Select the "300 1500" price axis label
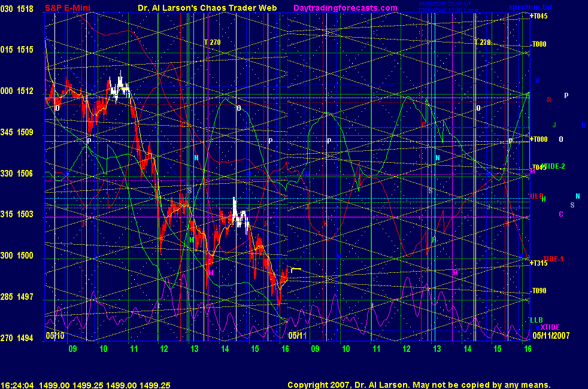This screenshot has height=389, width=588. (x=17, y=255)
